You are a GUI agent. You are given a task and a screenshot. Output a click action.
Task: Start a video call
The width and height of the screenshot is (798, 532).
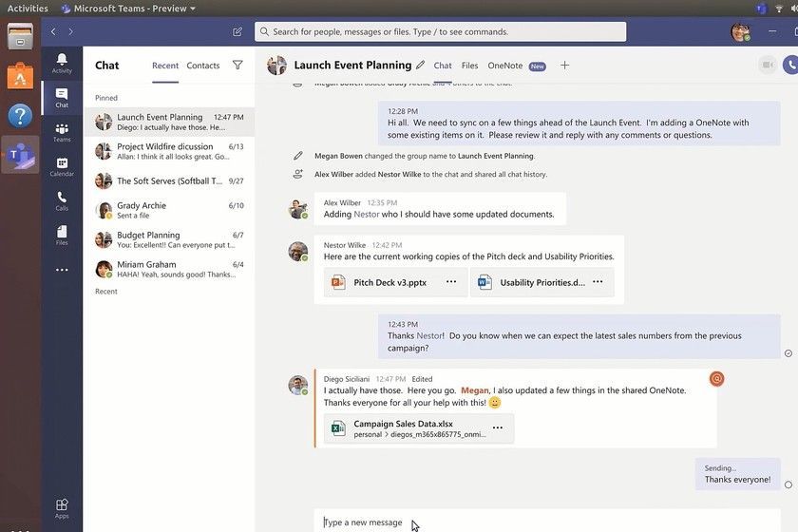click(768, 65)
